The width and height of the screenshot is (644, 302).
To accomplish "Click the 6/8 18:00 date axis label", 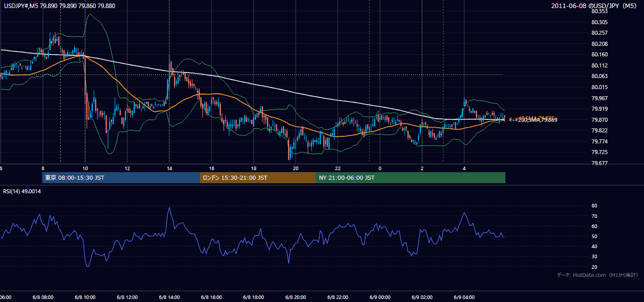I will pyautogui.click(x=253, y=297).
